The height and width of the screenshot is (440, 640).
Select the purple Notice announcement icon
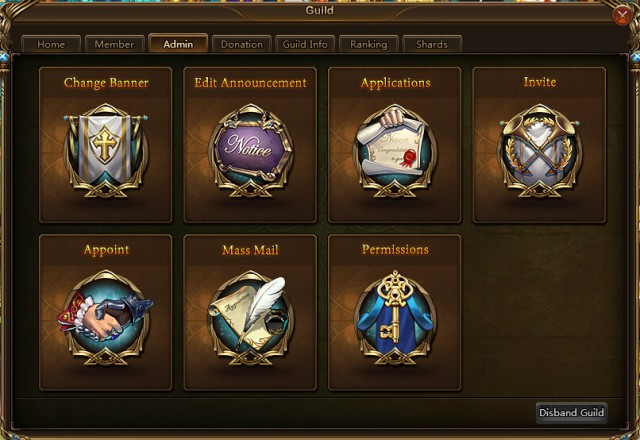(250, 150)
